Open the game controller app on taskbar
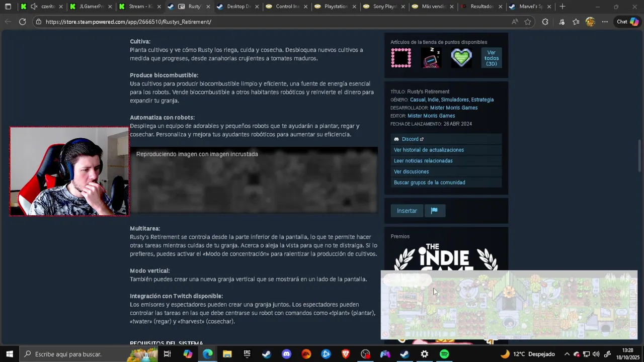Image resolution: width=644 pixels, height=362 pixels. pyautogui.click(x=385, y=354)
